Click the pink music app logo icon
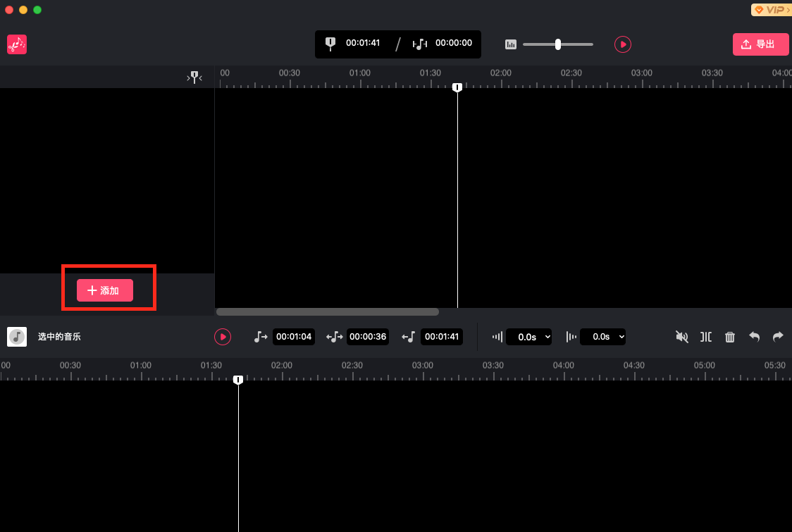Screen dimensions: 792x532 tap(17, 44)
